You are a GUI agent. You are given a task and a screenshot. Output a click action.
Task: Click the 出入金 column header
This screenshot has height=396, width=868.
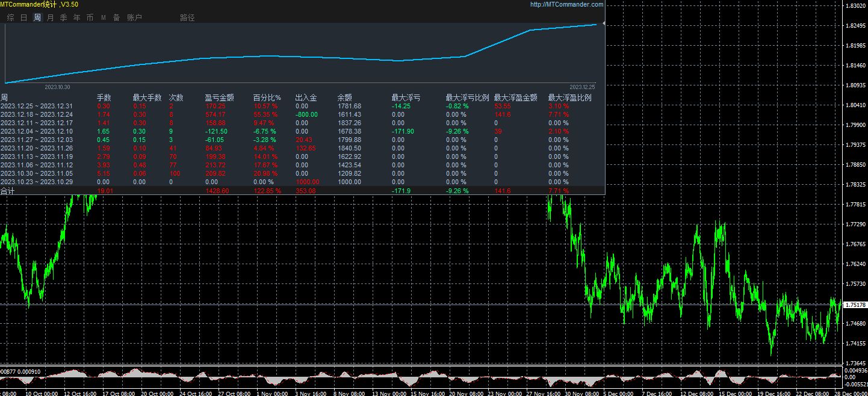(x=306, y=97)
